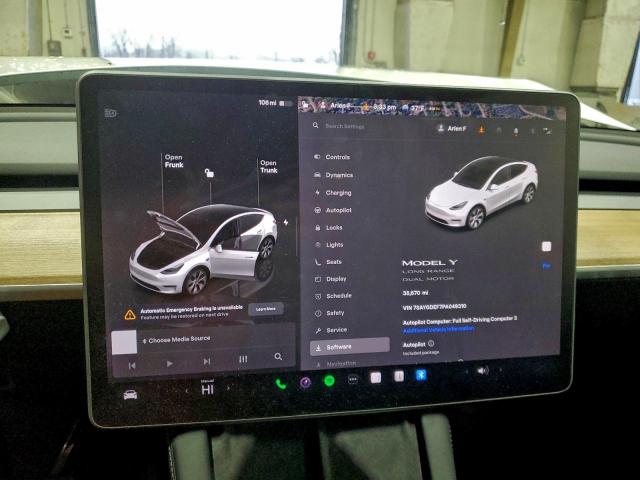Tap the headlights indicator icon
Screen dimensions: 640x480
pos(111,113)
